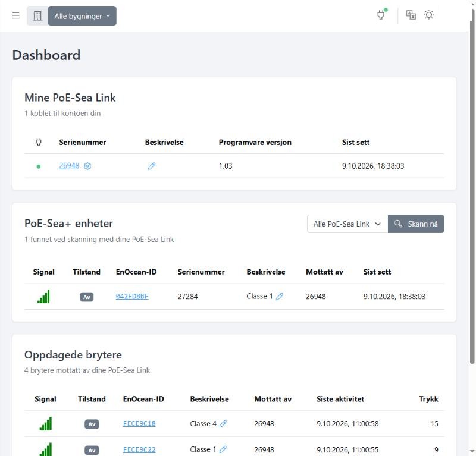Click the Mine PoE-Sea Link heading

(70, 98)
